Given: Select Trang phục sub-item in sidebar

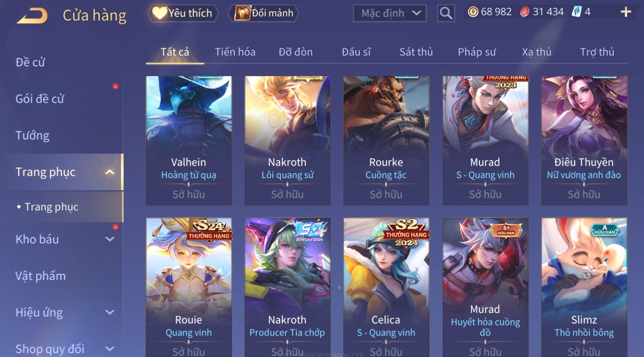Looking at the screenshot, I should tap(51, 207).
